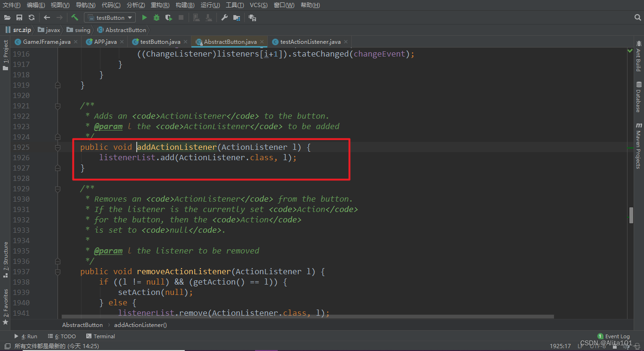Collapse removeActionListener method fold at line 1937

point(58,272)
